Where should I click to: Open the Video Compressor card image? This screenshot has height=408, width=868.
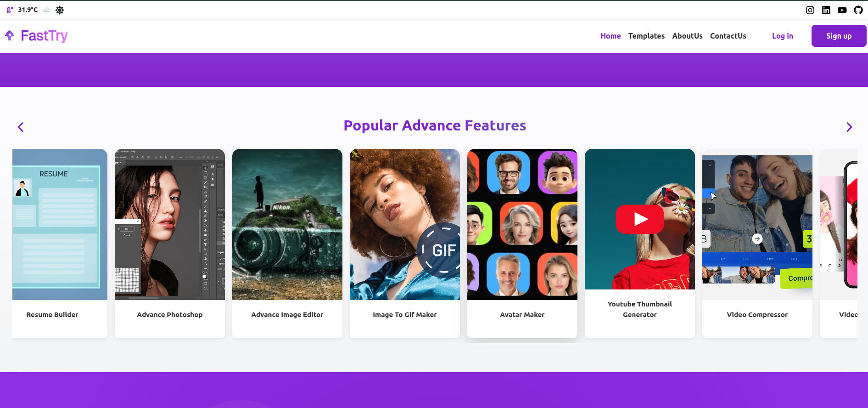click(757, 224)
